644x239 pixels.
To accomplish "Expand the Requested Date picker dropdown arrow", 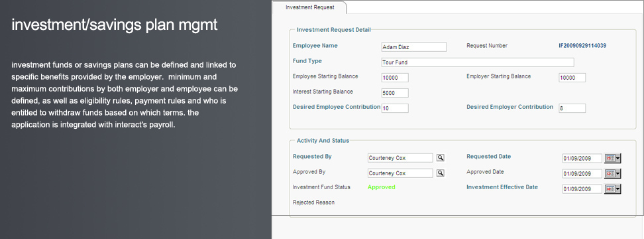I will click(x=618, y=159).
